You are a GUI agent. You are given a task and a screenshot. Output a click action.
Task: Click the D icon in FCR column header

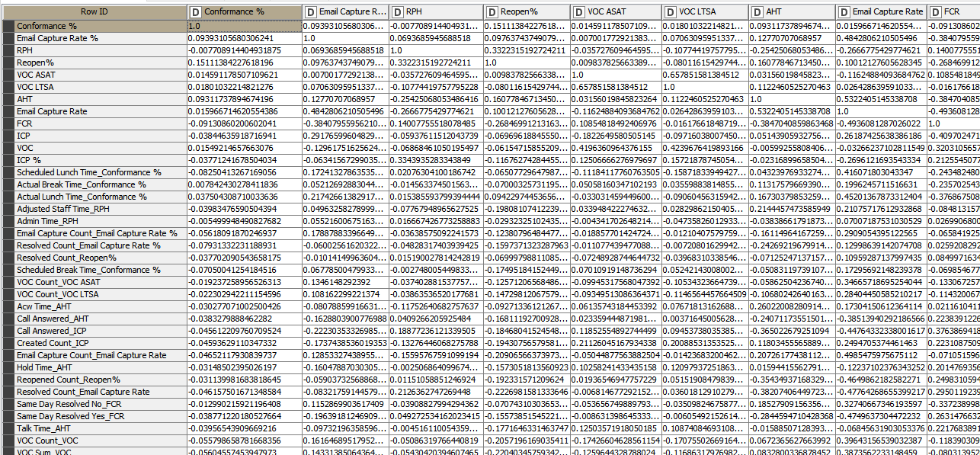click(x=934, y=12)
